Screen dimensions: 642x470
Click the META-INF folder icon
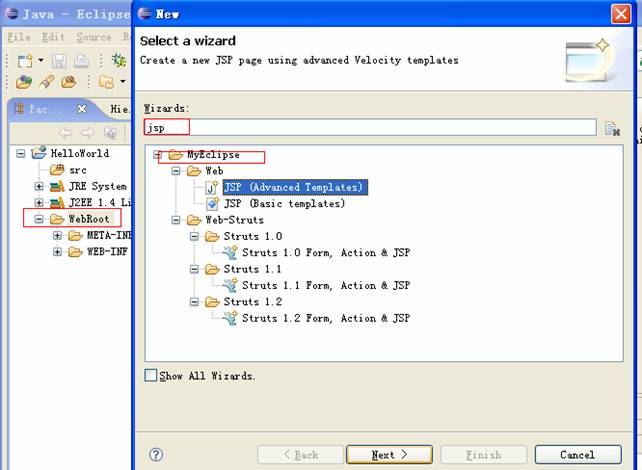pos(75,235)
